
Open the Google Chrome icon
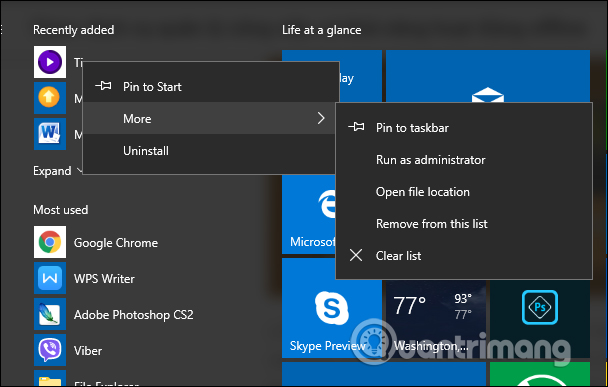(x=50, y=242)
